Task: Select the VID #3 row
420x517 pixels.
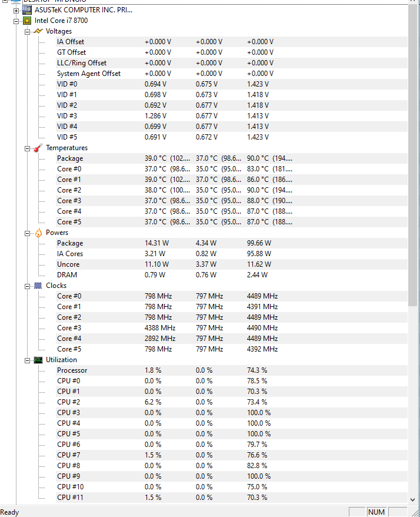Action: (x=232, y=116)
